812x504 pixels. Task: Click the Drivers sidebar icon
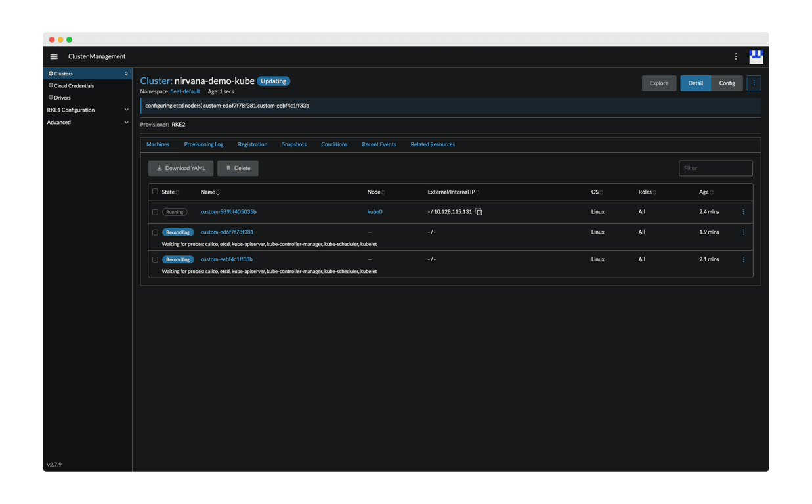pyautogui.click(x=51, y=97)
